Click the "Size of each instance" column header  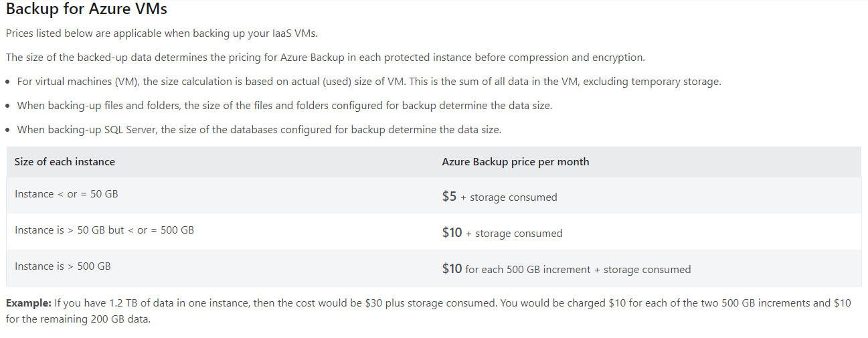click(65, 162)
